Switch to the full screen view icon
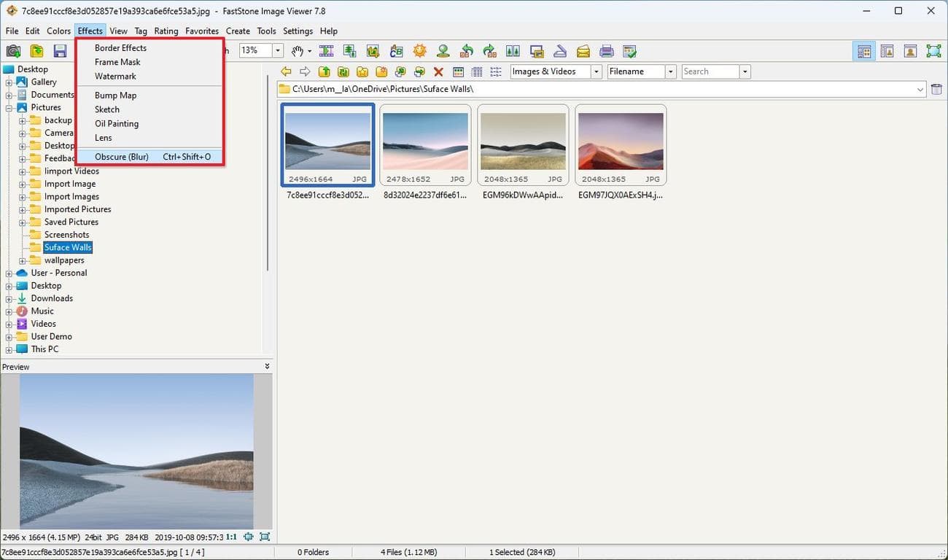948x560 pixels. (x=933, y=51)
